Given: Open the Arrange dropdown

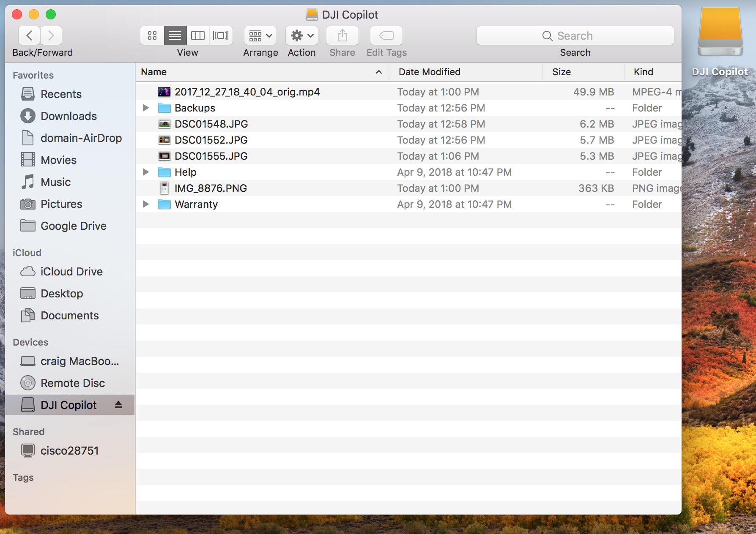Looking at the screenshot, I should 260,35.
